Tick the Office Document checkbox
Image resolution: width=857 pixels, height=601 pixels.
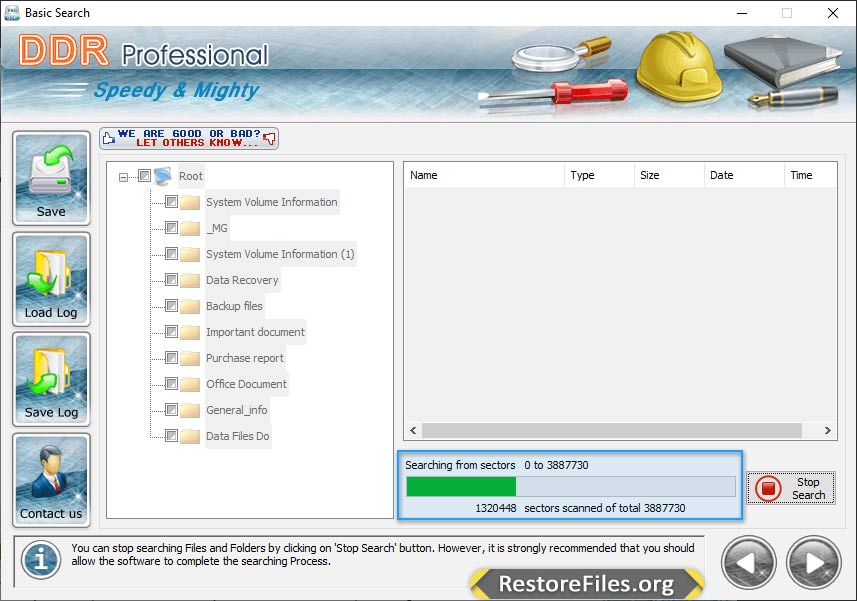click(x=171, y=384)
